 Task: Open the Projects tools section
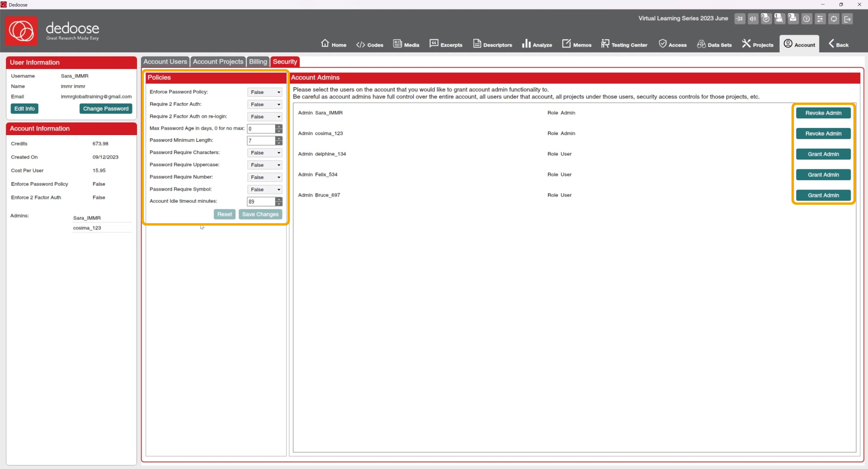coord(757,44)
